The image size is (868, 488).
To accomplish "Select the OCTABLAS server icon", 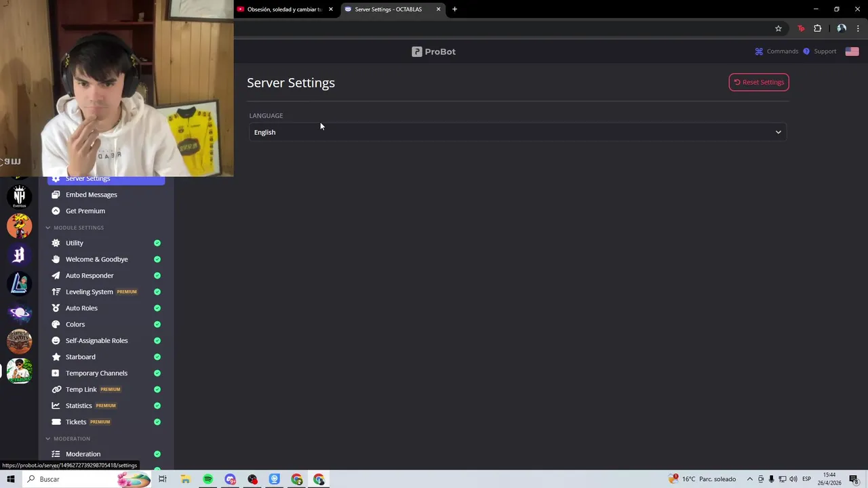I will (x=19, y=371).
